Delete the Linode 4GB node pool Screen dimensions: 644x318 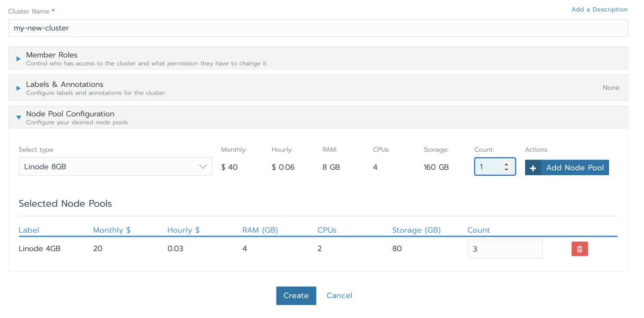pos(579,248)
